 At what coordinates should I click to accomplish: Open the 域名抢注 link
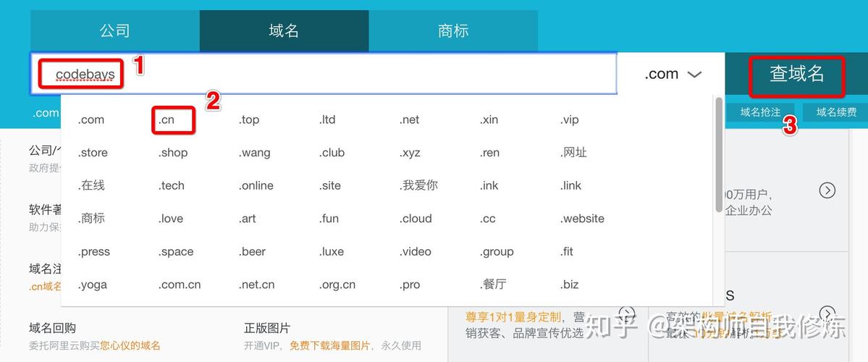(x=760, y=112)
